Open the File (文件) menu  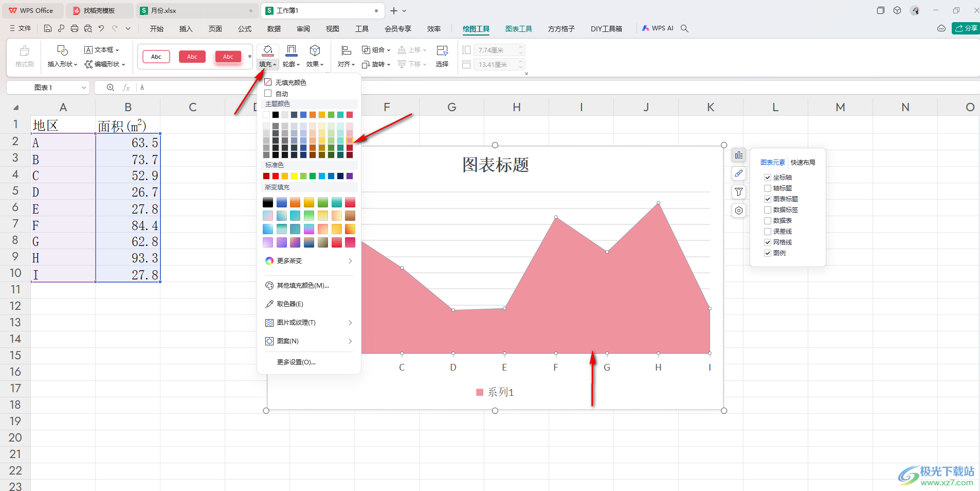21,29
